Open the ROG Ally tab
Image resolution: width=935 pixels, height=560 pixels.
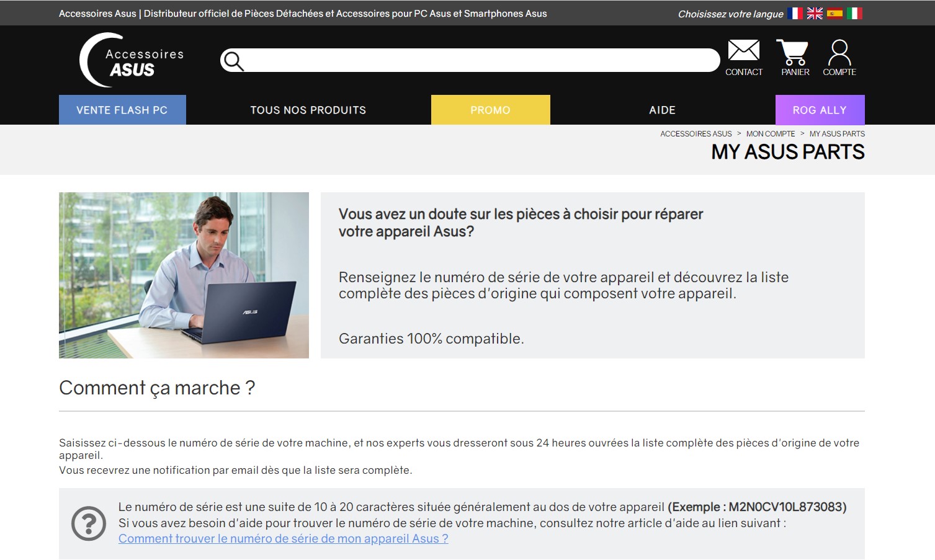(820, 110)
